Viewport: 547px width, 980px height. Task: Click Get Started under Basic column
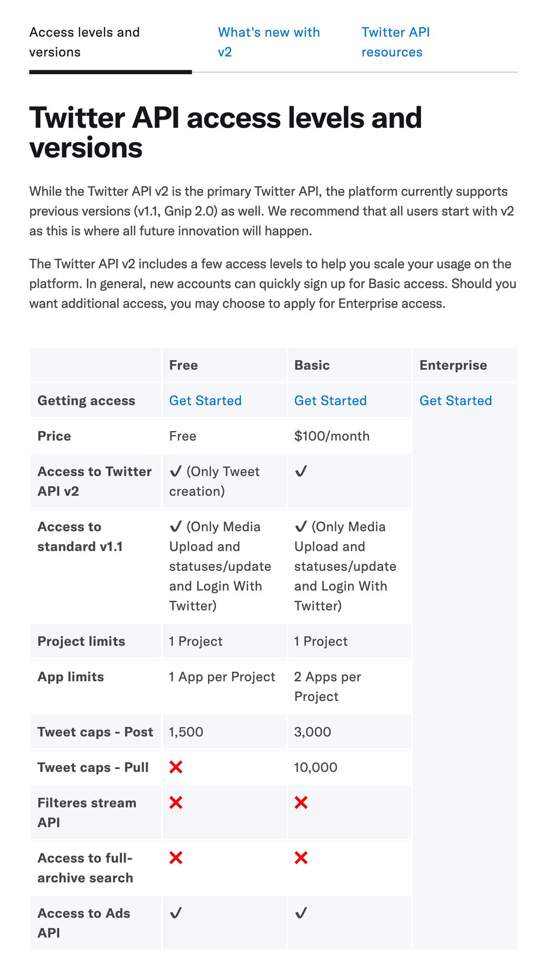pos(330,401)
